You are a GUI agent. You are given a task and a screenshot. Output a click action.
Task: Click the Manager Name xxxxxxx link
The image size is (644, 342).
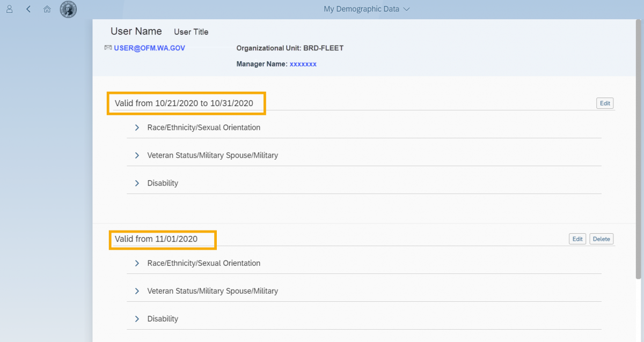pos(303,64)
